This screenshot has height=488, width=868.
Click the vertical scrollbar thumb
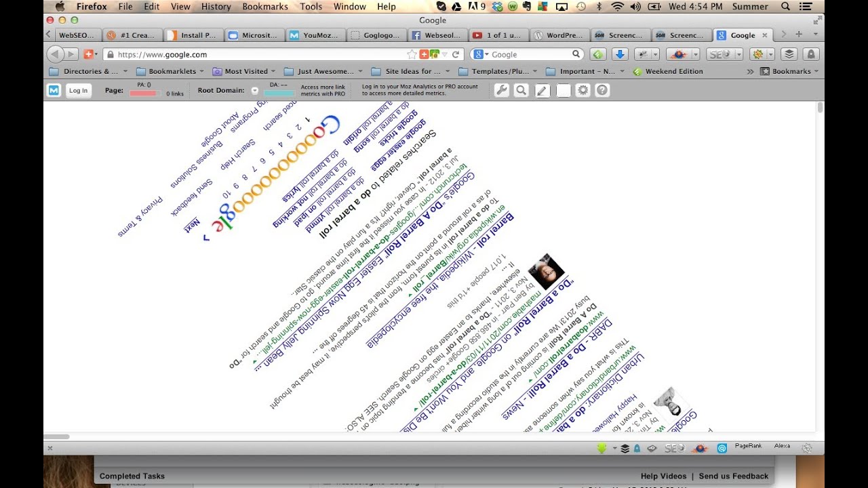pos(821,108)
